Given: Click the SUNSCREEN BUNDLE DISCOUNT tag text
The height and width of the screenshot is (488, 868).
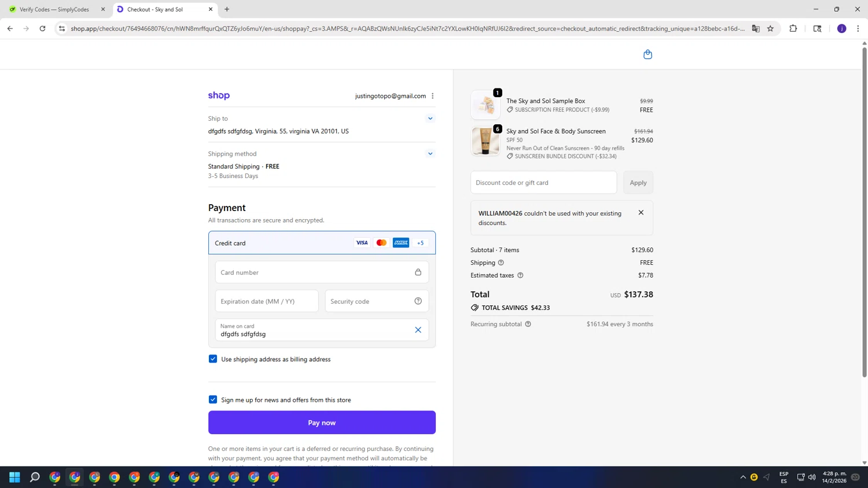Looking at the screenshot, I should (x=565, y=156).
